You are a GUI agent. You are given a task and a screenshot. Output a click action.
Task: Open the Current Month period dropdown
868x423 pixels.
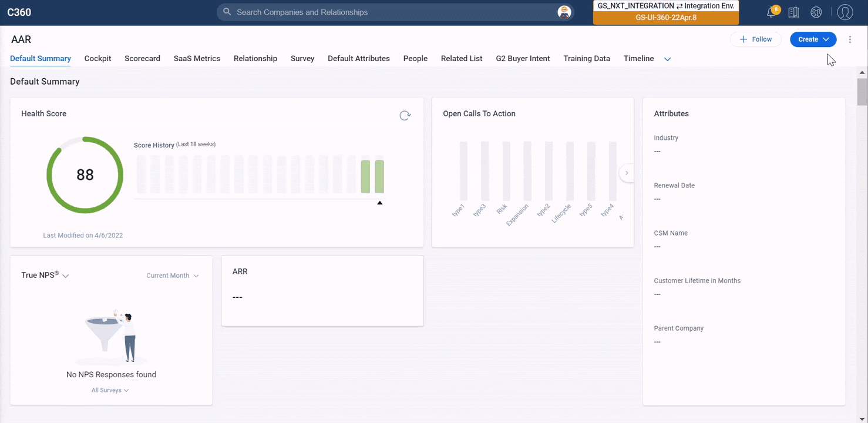coord(173,276)
